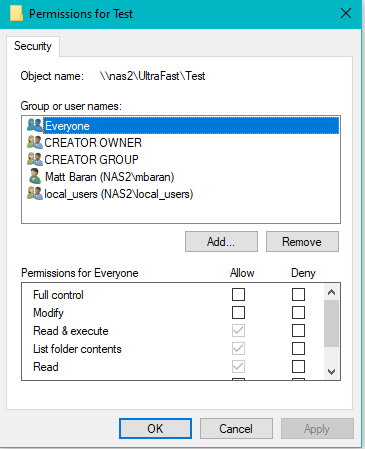Click the CREATOR OWNER group icon

coord(35,142)
